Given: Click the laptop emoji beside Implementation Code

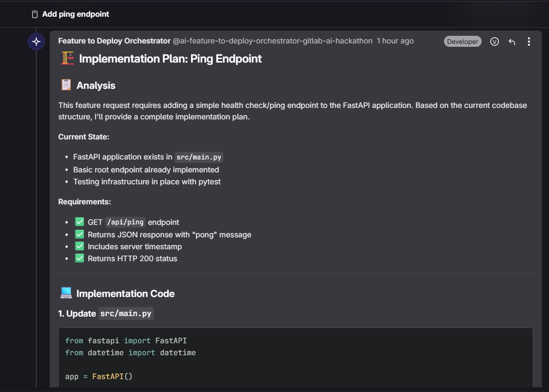Looking at the screenshot, I should coord(66,293).
